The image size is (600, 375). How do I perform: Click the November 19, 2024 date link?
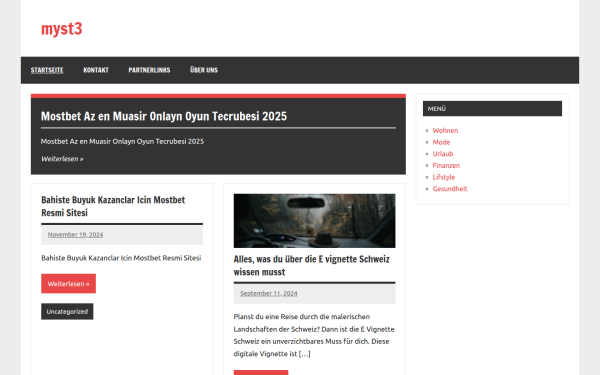(x=75, y=235)
